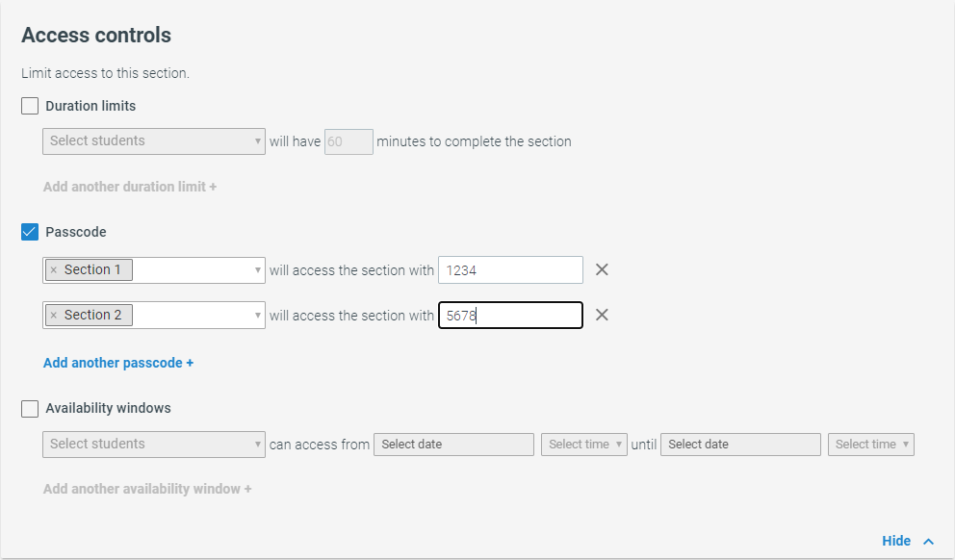The height and width of the screenshot is (560, 955).
Task: Enable the Availability windows checkbox
Action: tap(30, 408)
